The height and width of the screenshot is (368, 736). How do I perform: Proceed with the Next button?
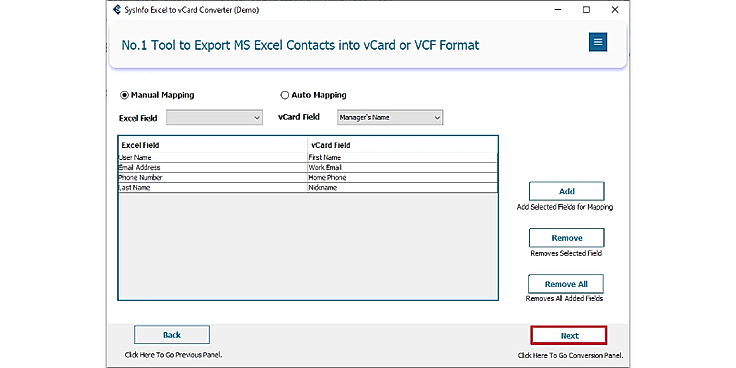pyautogui.click(x=569, y=336)
